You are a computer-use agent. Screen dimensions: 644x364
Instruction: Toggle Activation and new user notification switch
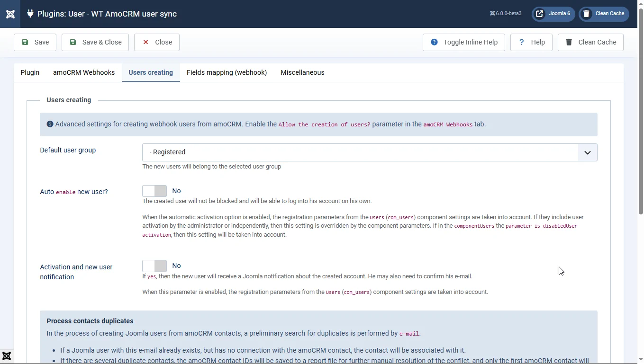(x=154, y=266)
